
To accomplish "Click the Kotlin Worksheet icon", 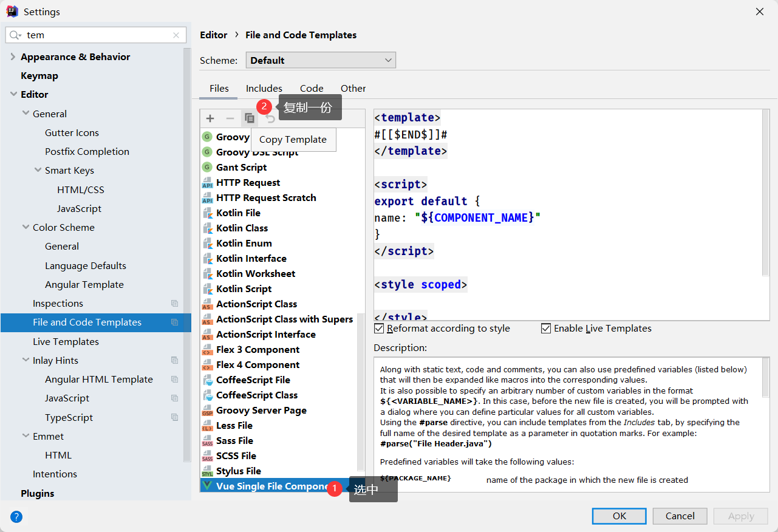I will [x=207, y=273].
